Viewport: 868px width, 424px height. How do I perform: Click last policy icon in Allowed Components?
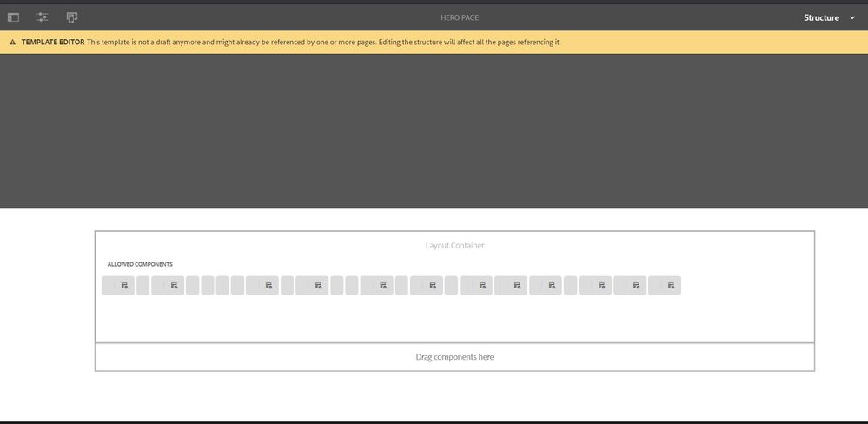point(671,286)
